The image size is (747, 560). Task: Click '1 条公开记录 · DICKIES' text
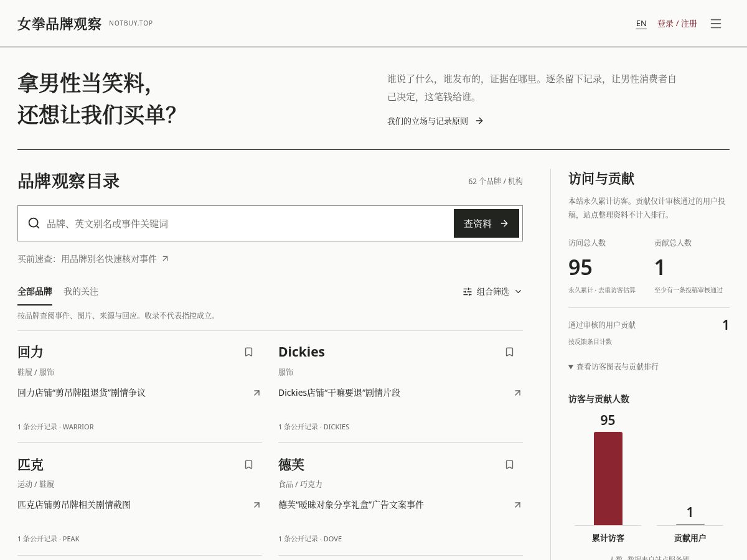click(314, 427)
